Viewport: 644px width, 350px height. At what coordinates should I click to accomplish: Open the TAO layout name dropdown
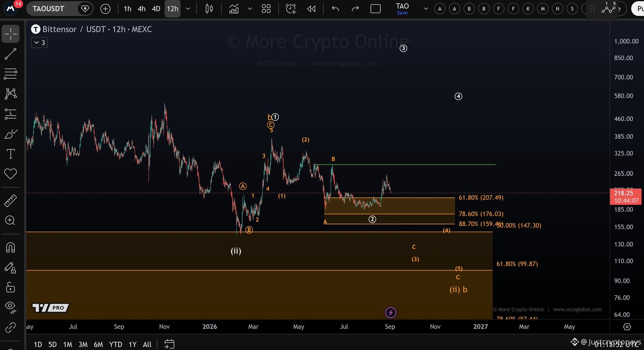426,9
